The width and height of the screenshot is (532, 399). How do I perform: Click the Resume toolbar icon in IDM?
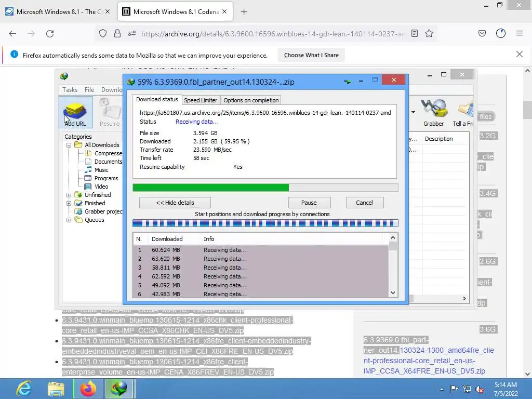[110, 112]
